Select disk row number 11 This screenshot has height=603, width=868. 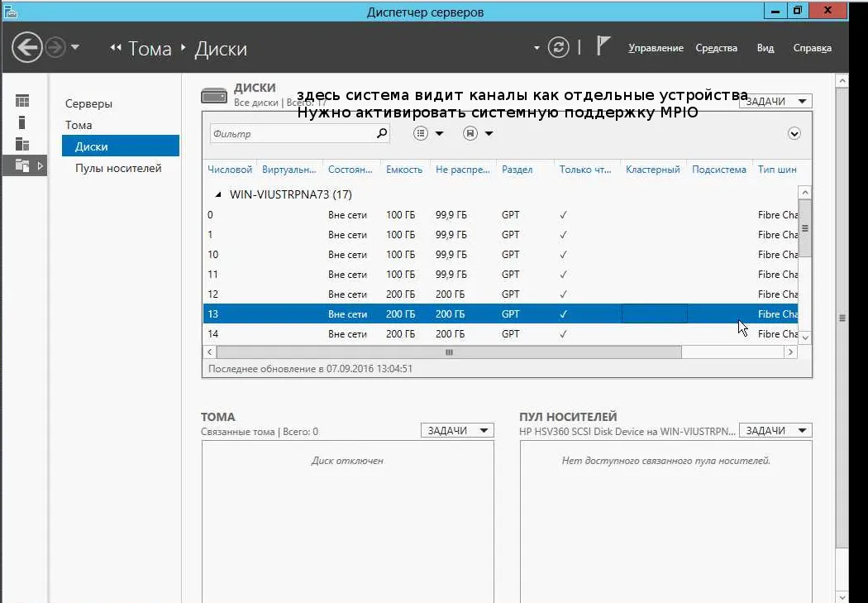tap(500, 275)
